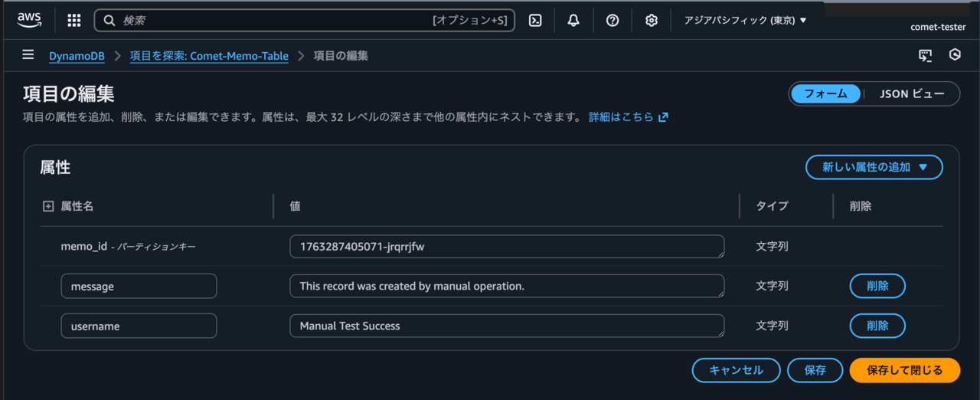
Task: Click the username value text field
Action: point(506,326)
